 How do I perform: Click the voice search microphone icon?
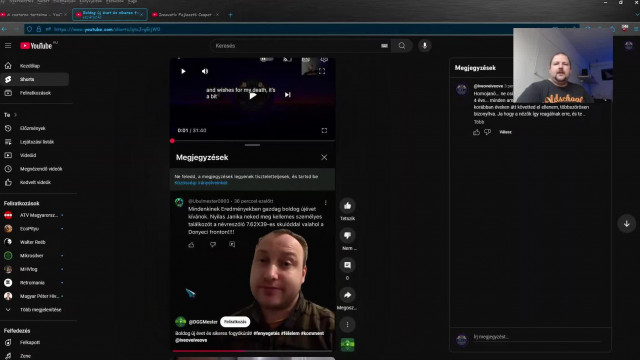(x=424, y=46)
